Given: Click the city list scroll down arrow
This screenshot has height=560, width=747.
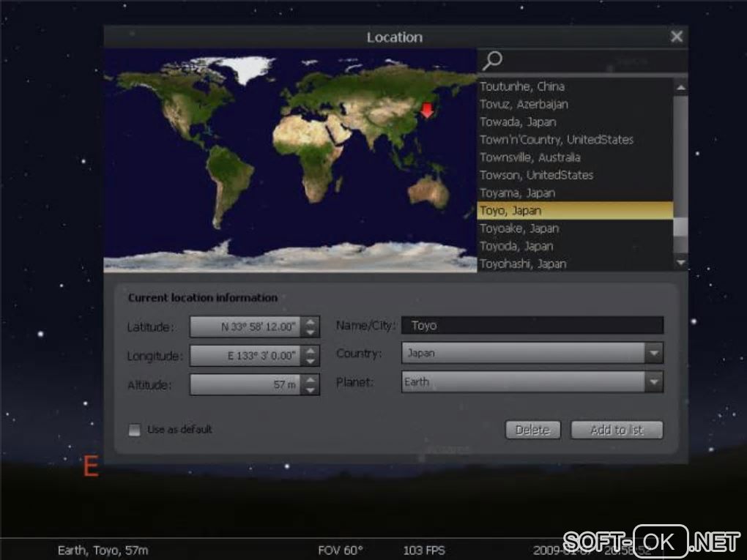Looking at the screenshot, I should pyautogui.click(x=681, y=262).
